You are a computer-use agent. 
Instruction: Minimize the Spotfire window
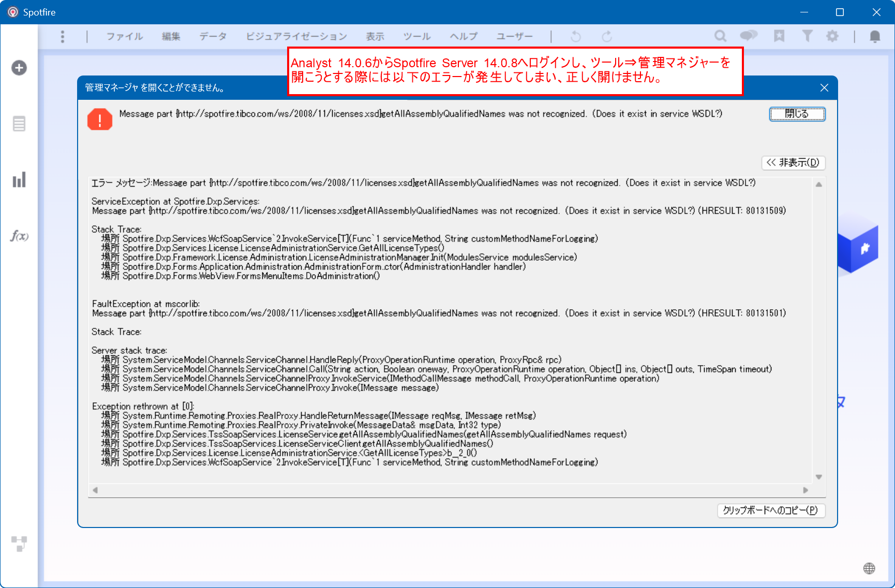(804, 12)
